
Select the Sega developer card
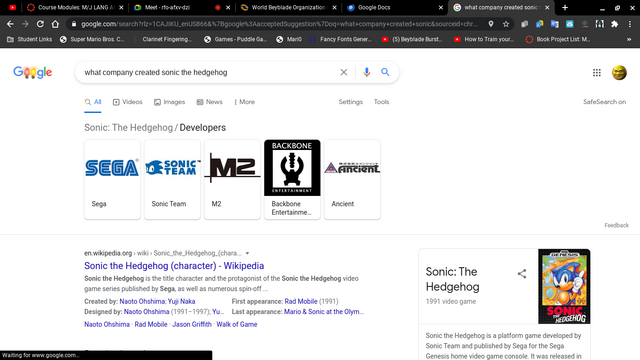click(x=112, y=179)
